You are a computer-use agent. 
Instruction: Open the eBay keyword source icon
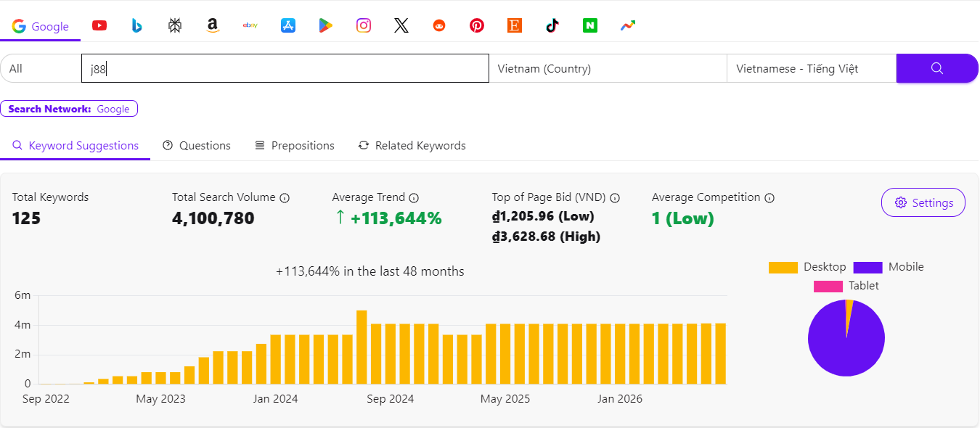250,26
